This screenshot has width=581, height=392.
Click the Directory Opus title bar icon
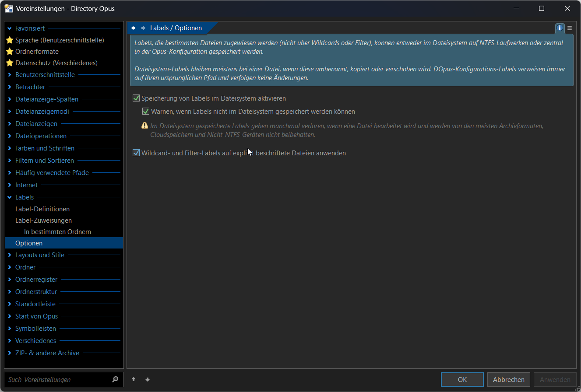click(9, 8)
